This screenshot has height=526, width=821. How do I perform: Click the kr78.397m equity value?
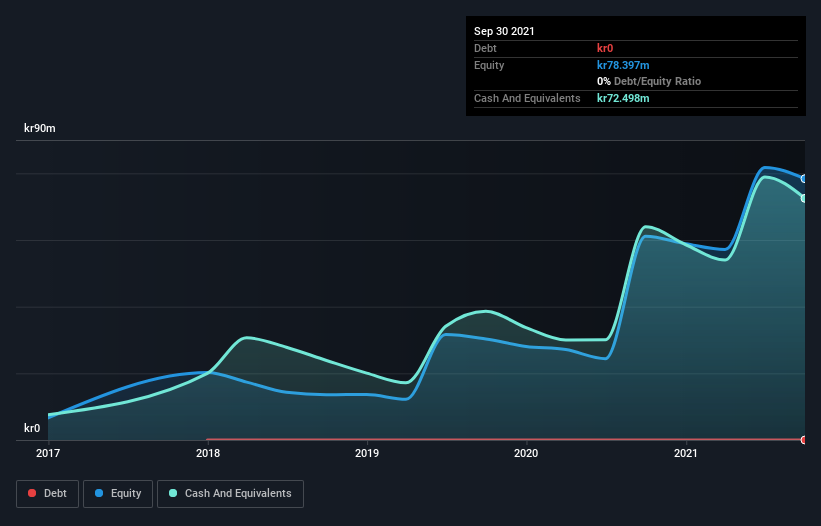pyautogui.click(x=623, y=65)
